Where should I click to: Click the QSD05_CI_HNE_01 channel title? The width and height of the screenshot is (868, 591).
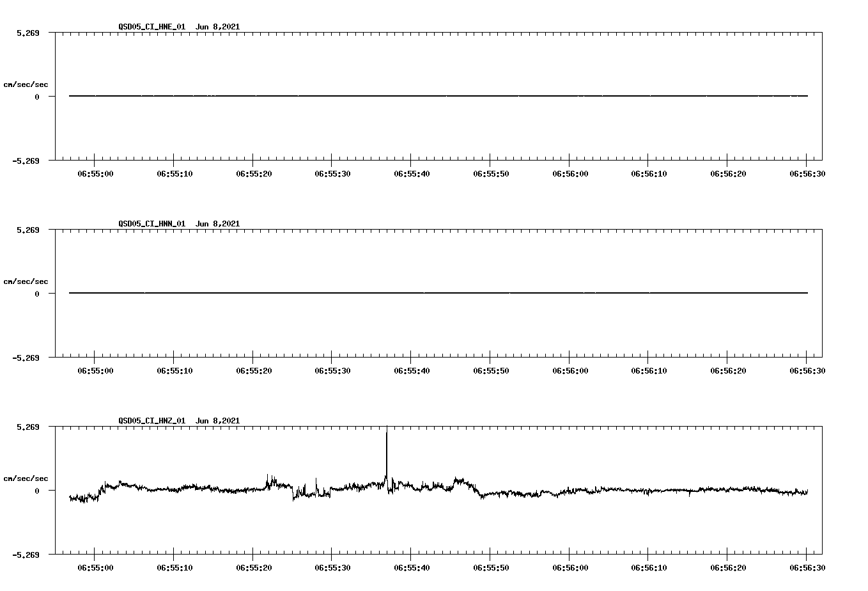[x=151, y=27]
